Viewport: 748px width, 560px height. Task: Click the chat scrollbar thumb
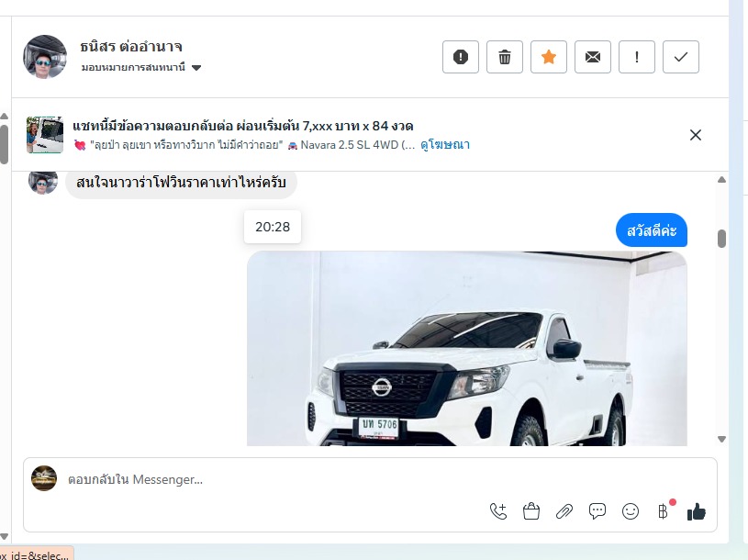pos(721,239)
